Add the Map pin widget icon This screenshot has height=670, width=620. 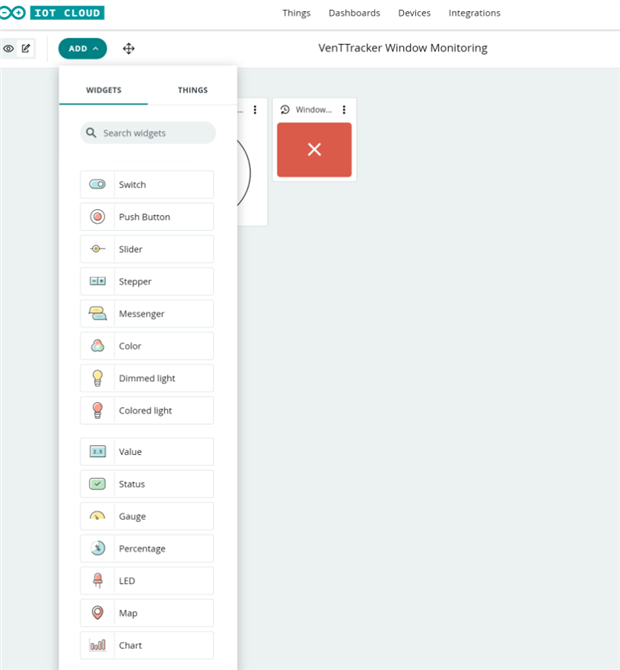[x=97, y=613]
